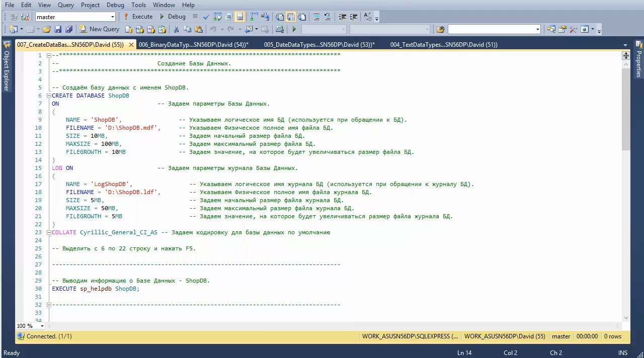The image size is (644, 358).
Task: Click the vertical scrollbar thumb in the editor
Action: click(626, 109)
